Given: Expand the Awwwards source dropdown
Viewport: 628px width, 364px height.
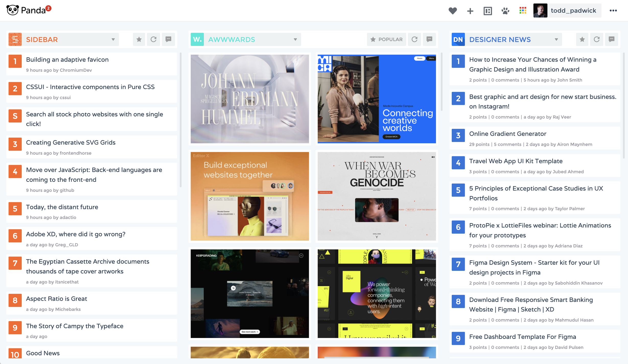Looking at the screenshot, I should pyautogui.click(x=295, y=40).
